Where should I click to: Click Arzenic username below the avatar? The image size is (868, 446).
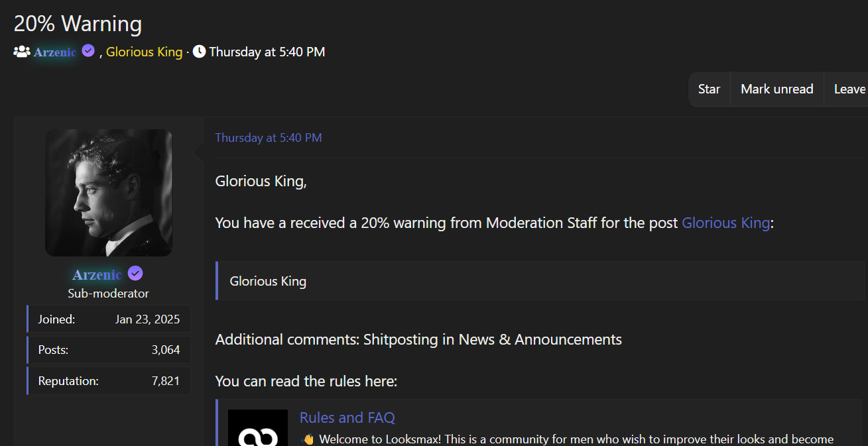[97, 274]
